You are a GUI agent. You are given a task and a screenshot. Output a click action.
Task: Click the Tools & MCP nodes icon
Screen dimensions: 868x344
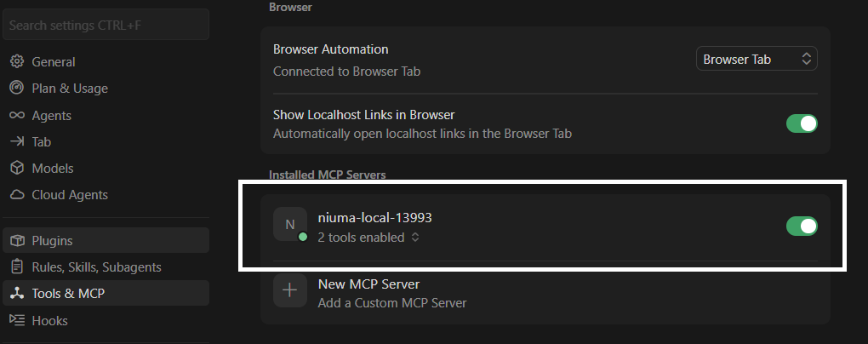click(x=17, y=293)
